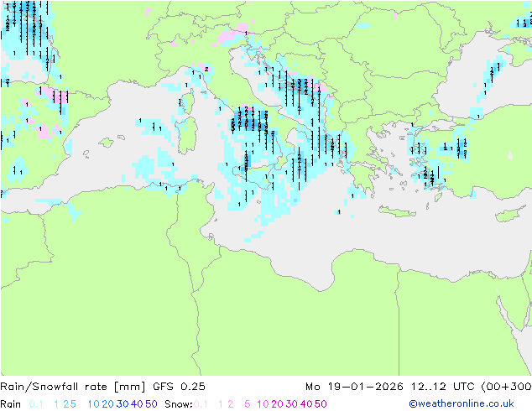Select the Rain legend value 30

point(123,404)
